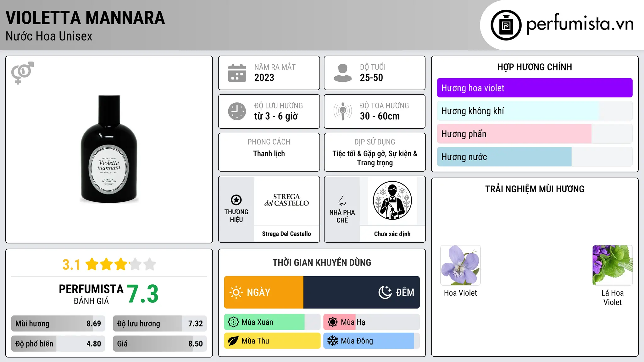Viewport: 644px width, 362px height.
Task: Click the PHONG CÁCH label
Action: pyautogui.click(x=269, y=142)
